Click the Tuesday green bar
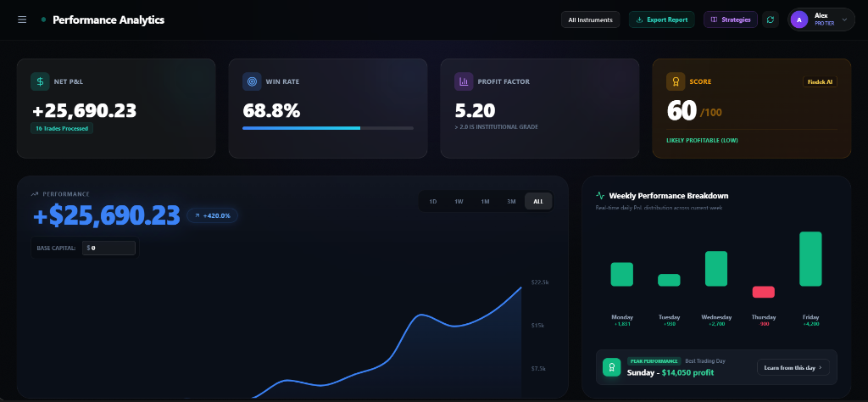Viewport: 868px width, 402px height. [x=669, y=280]
